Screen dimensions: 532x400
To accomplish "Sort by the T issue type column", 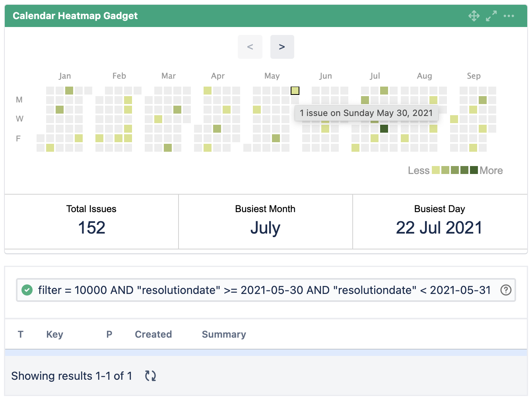I will (x=21, y=334).
